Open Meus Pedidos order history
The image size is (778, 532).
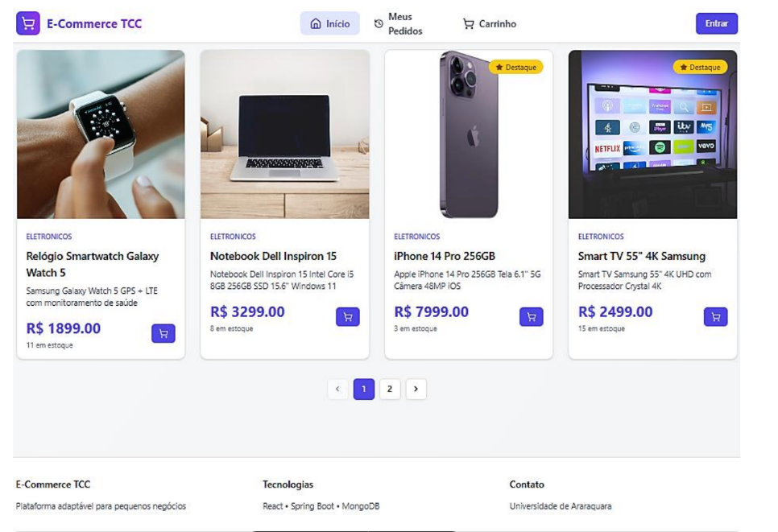[399, 24]
